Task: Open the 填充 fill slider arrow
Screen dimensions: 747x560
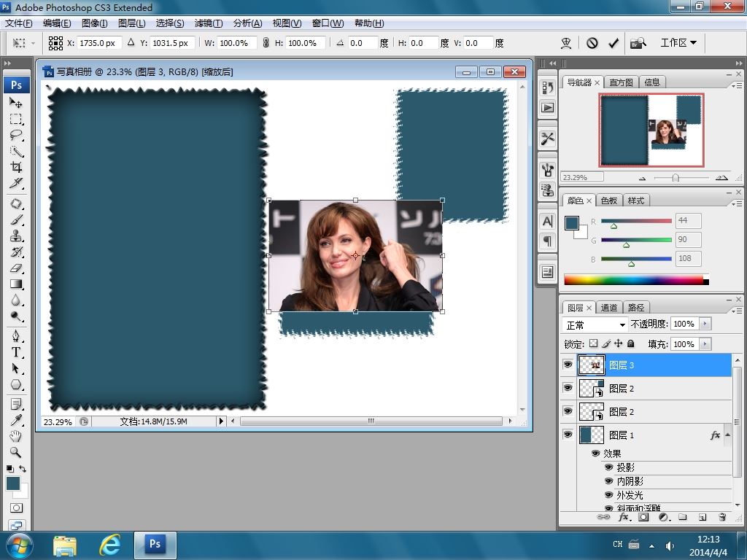Action: click(x=705, y=344)
